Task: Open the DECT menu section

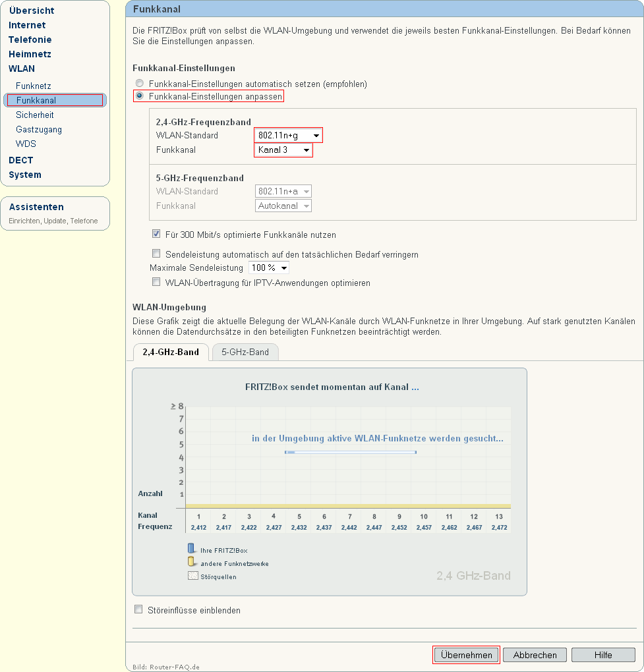Action: tap(20, 160)
